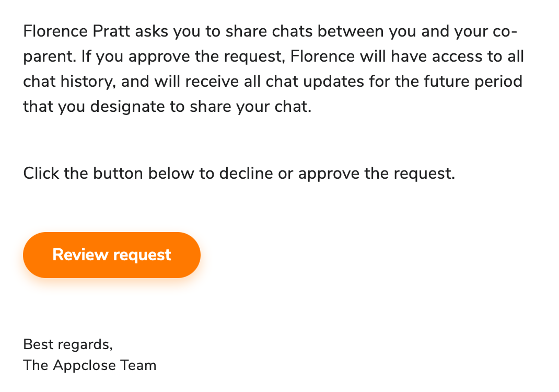Click the label text inside the Review request button

click(111, 255)
